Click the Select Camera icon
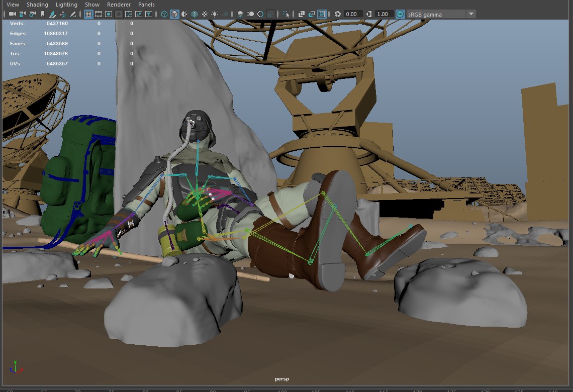 (11, 14)
